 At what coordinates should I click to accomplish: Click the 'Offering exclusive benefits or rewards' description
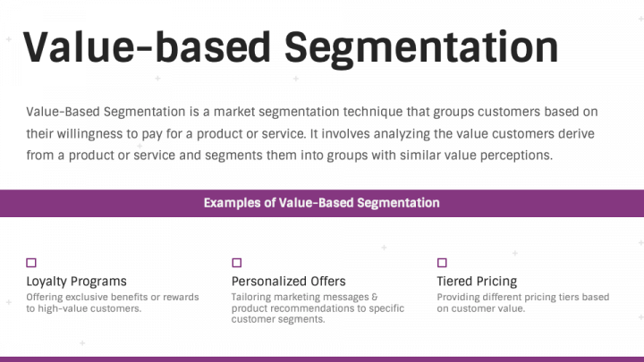(113, 302)
